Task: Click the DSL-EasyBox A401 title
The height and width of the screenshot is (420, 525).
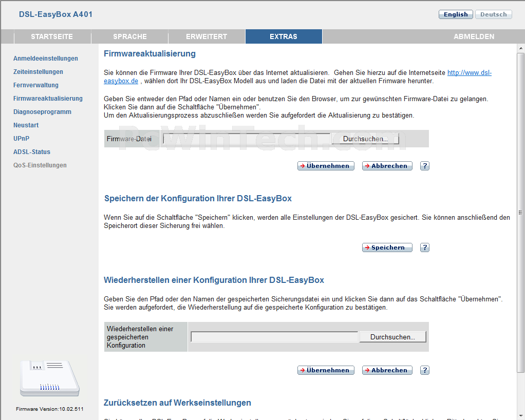Action: (x=55, y=14)
